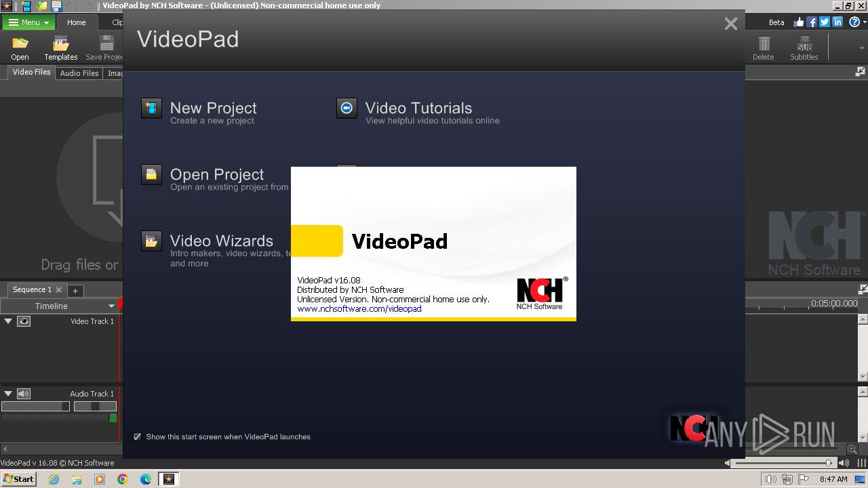Click the Delete trash can icon

764,44
